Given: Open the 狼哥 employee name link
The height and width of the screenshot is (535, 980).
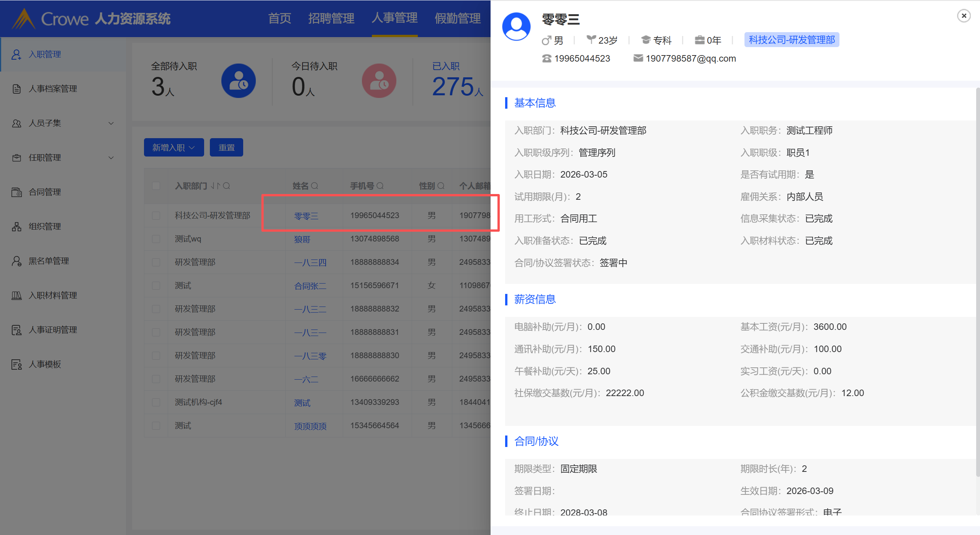Looking at the screenshot, I should [x=302, y=240].
